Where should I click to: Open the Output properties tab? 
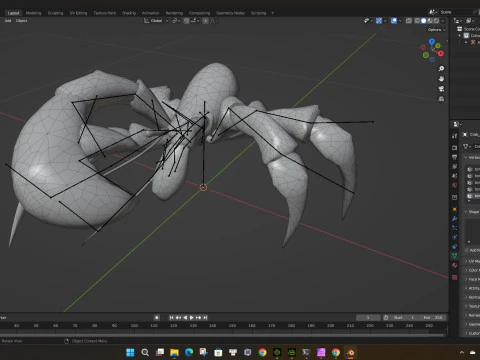pyautogui.click(x=455, y=157)
